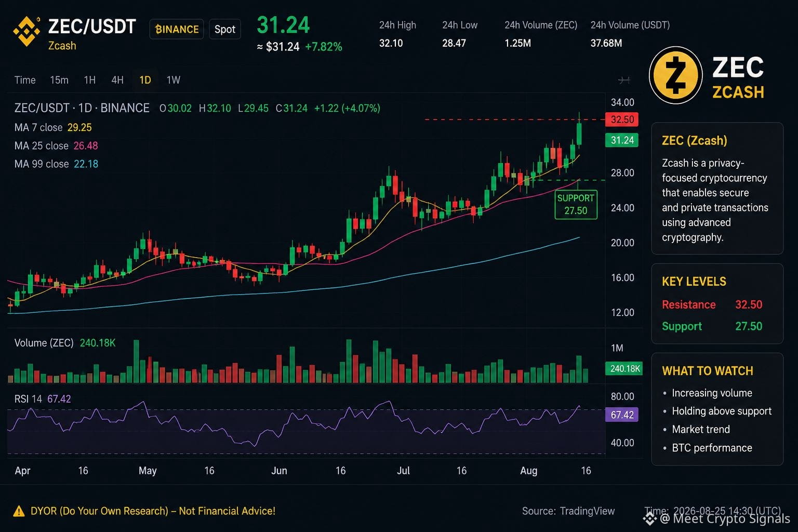Select the MA 25 close indicator

tap(56, 145)
